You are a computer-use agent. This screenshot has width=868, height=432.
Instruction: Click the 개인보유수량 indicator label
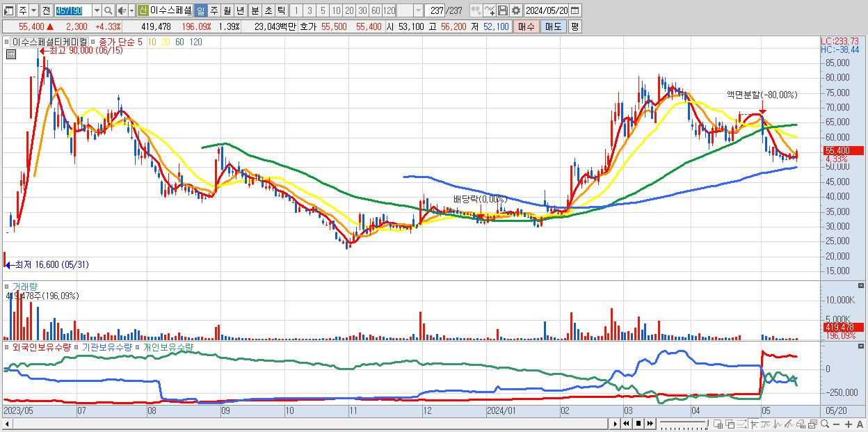(168, 346)
